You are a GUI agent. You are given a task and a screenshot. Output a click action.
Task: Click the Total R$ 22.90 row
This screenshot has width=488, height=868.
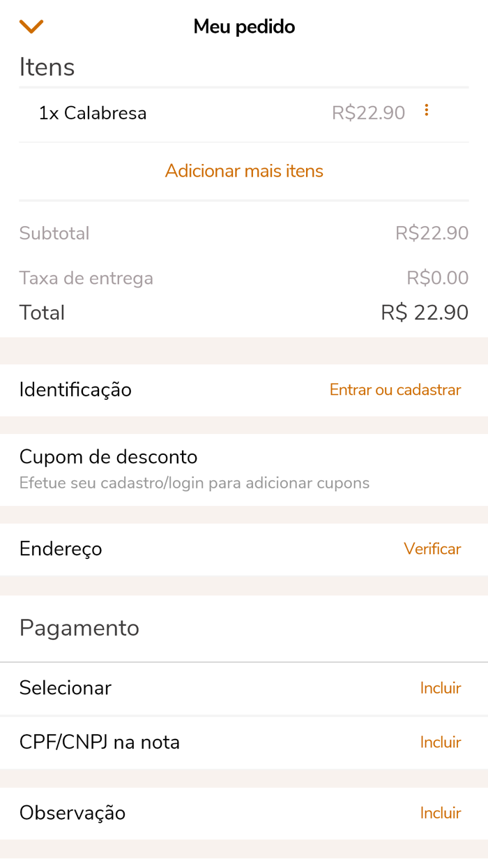tap(243, 312)
